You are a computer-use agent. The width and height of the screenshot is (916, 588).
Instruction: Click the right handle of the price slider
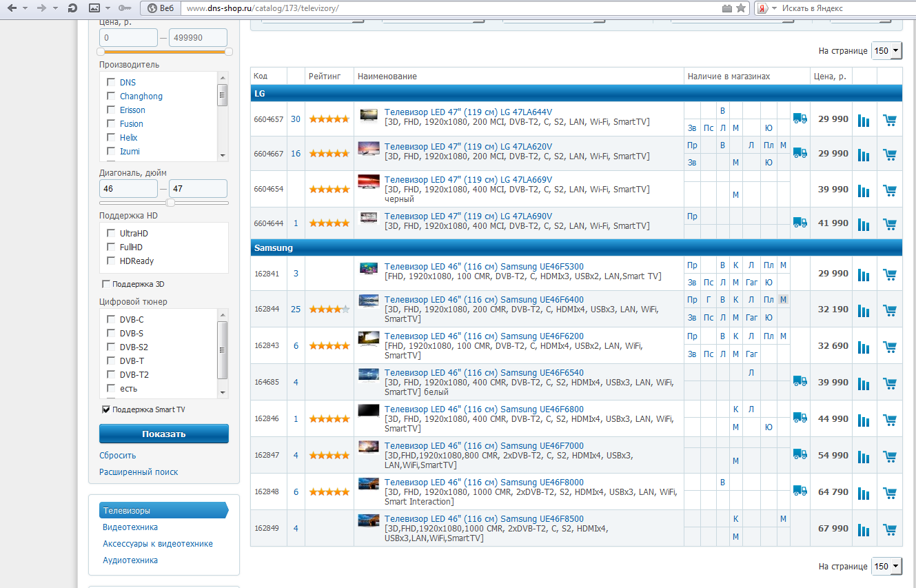pos(229,52)
